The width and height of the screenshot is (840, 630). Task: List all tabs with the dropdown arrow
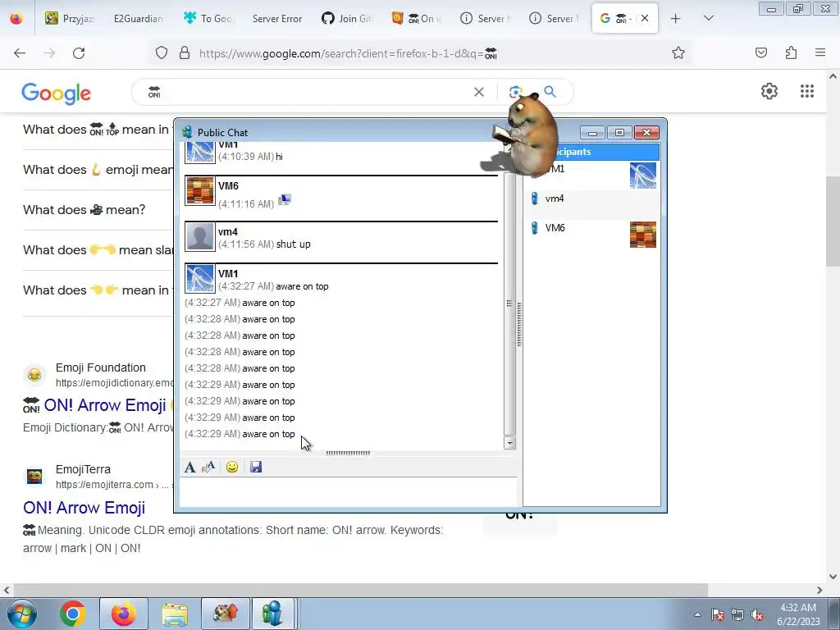[x=708, y=18]
